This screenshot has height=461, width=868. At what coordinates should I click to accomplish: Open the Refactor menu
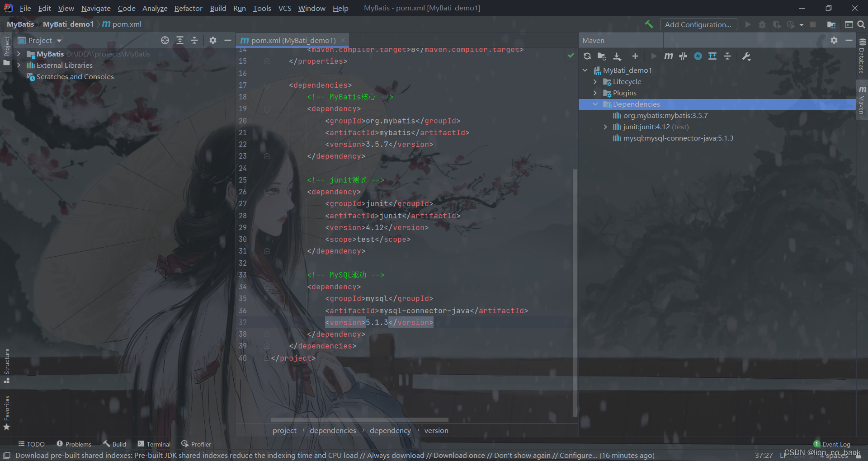pyautogui.click(x=188, y=8)
